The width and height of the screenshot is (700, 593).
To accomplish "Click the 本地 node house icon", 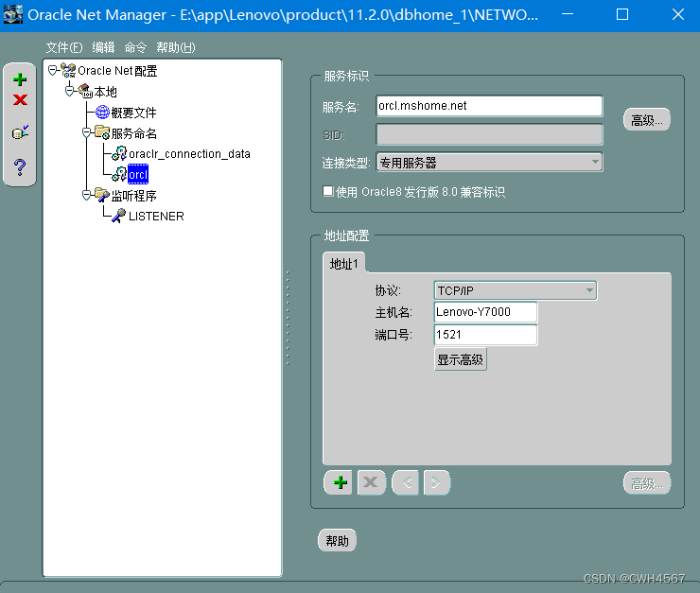I will (x=85, y=91).
